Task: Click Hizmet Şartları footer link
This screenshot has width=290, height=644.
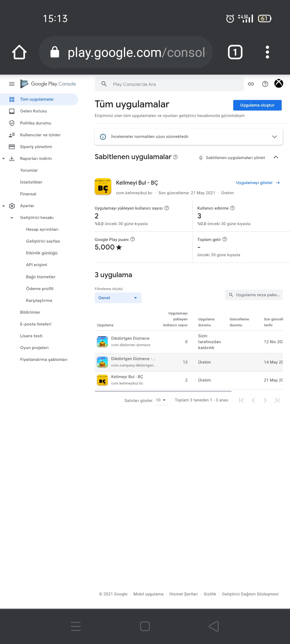Action: pyautogui.click(x=183, y=594)
